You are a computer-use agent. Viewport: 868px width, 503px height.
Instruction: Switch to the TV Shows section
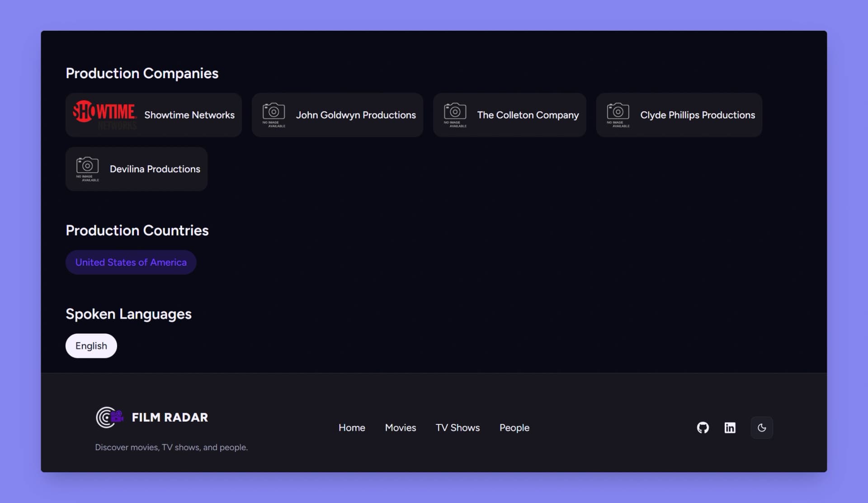pos(458,428)
